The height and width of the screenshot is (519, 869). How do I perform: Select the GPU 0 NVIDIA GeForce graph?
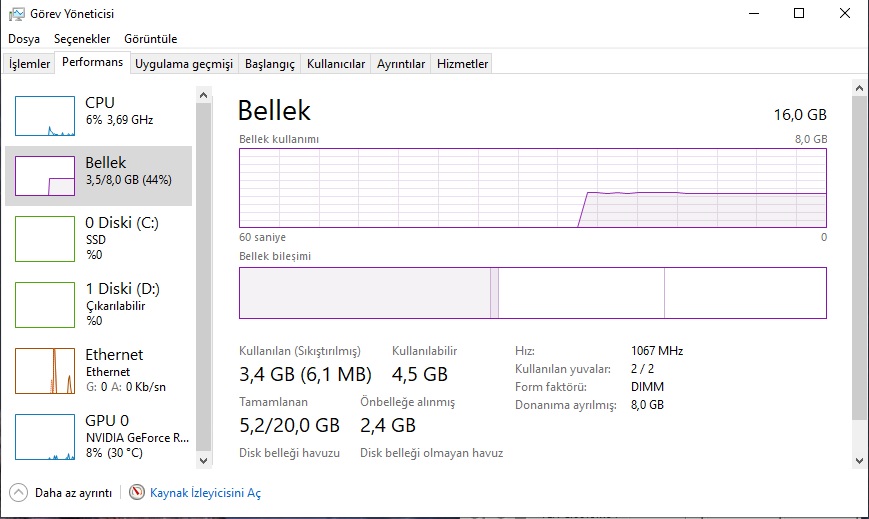pos(45,437)
